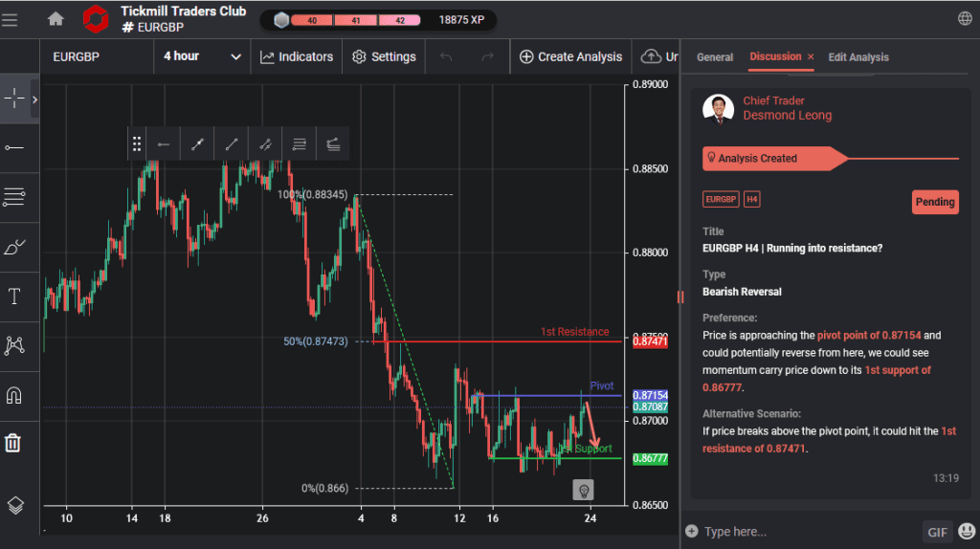Open the 4 hour timeframe dropdown
This screenshot has height=549, width=980.
click(202, 56)
